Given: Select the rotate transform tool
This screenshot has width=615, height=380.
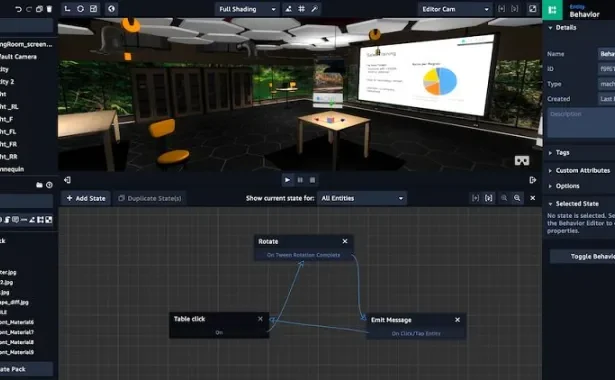Looking at the screenshot, I should [80, 9].
